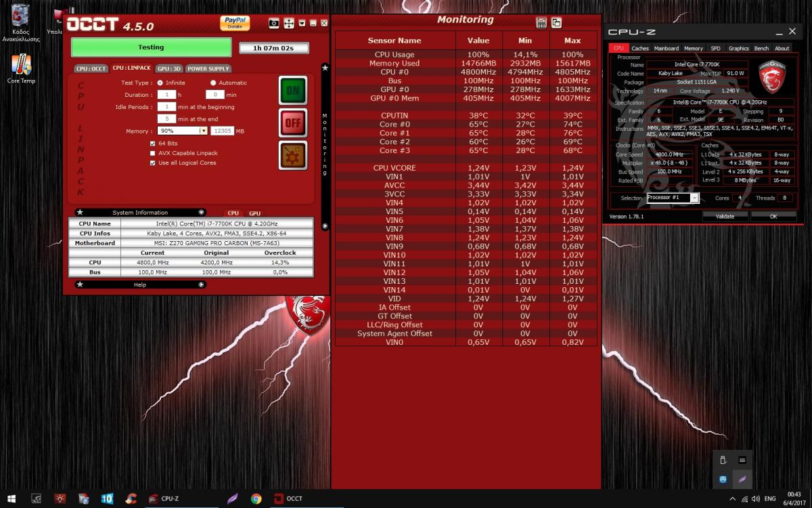Click the Duration hours field

click(166, 95)
